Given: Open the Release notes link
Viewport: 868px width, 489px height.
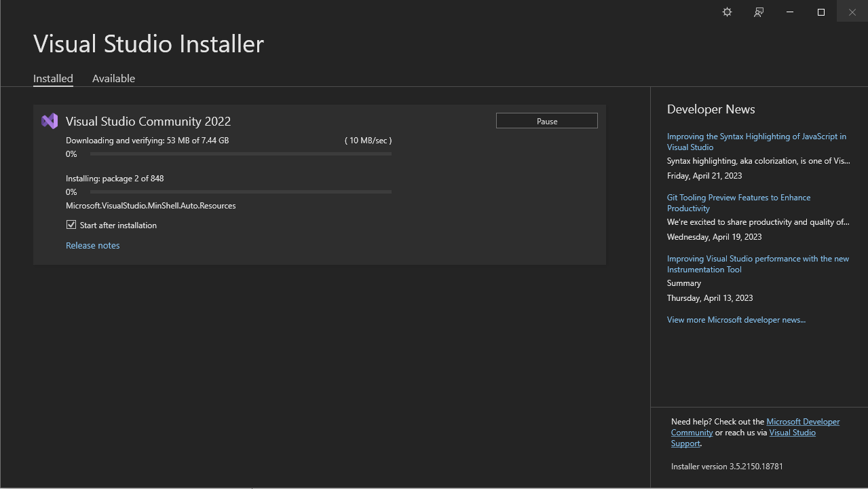Looking at the screenshot, I should 93,246.
